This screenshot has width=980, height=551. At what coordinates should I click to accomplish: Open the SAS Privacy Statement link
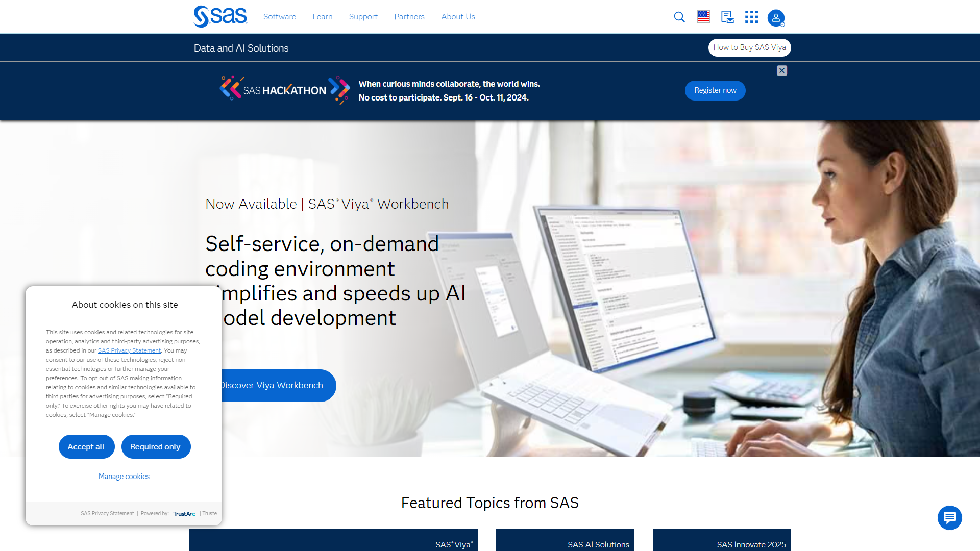(x=129, y=350)
